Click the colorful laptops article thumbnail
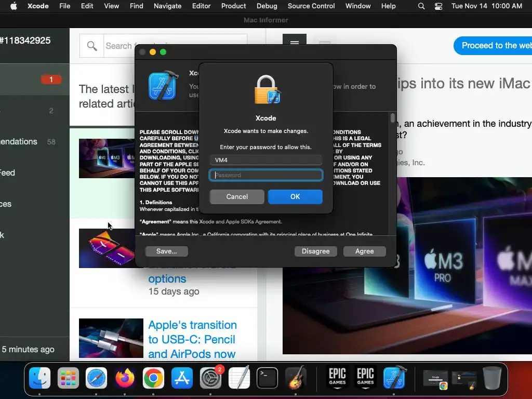Screen dimensions: 532x399 (107, 248)
